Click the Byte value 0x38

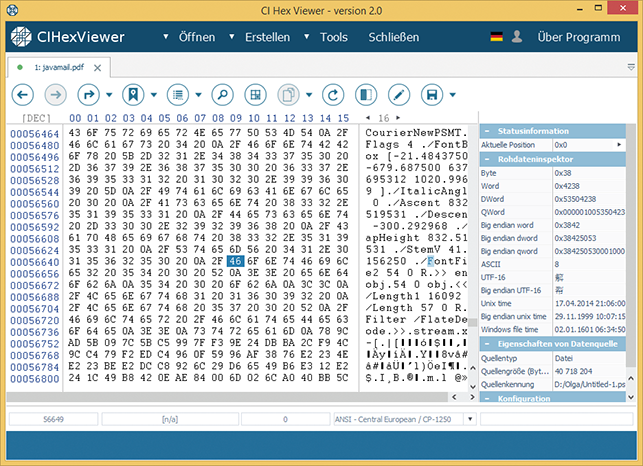pyautogui.click(x=563, y=173)
